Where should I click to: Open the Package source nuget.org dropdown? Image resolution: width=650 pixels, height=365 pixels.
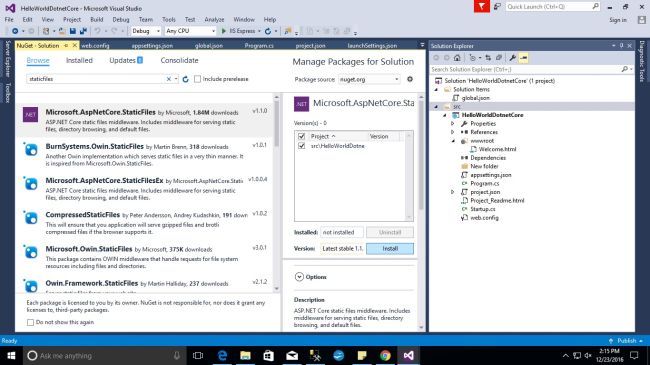click(369, 79)
